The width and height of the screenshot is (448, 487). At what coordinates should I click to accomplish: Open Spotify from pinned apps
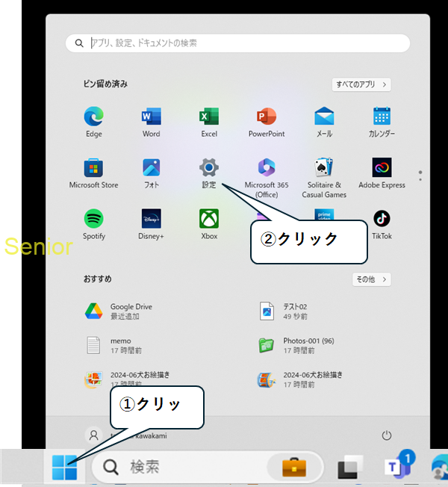[x=94, y=219]
